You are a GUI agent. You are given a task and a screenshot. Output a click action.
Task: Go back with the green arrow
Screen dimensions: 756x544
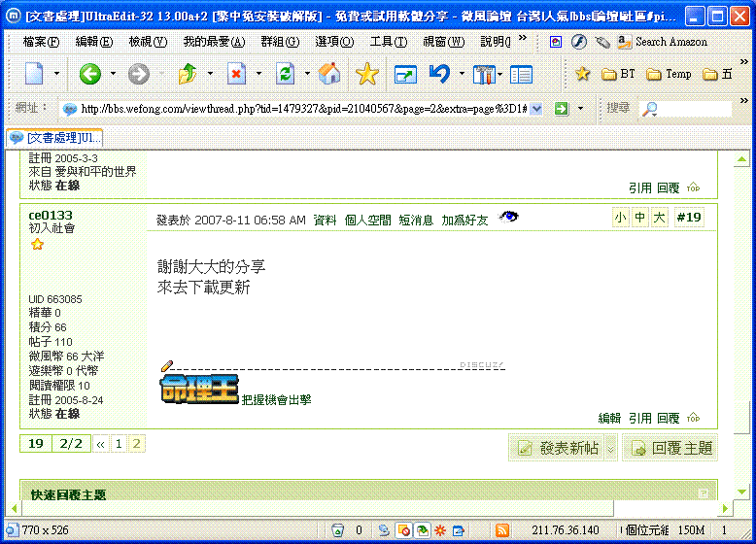[90, 74]
